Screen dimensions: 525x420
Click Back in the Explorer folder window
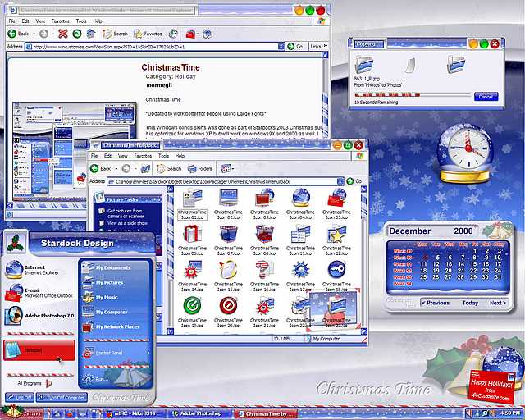tap(101, 168)
